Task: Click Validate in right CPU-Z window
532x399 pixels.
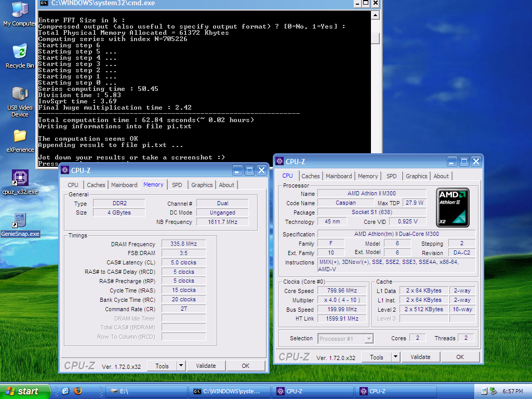Action: [420, 357]
